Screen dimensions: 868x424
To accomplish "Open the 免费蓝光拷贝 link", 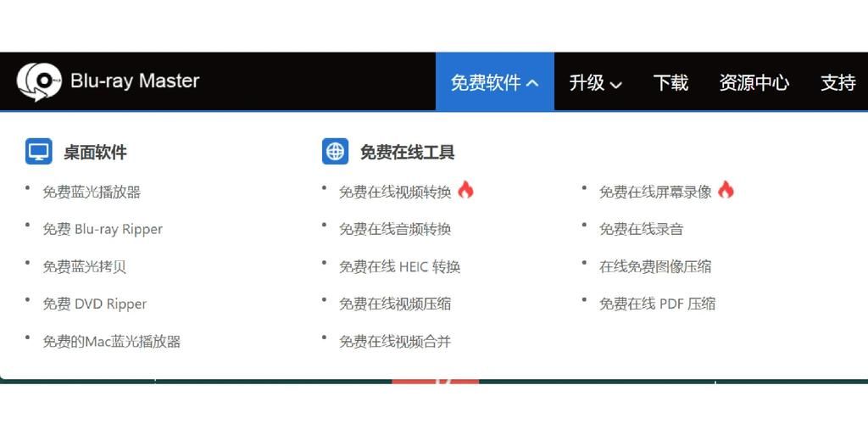I will [84, 266].
